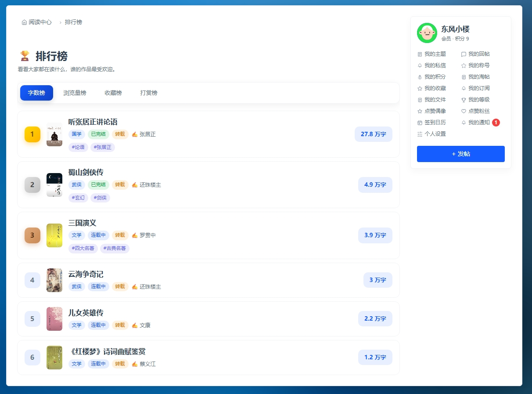The height and width of the screenshot is (394, 532).
Task: Open the book 云海争奇记
Action: pyautogui.click(x=86, y=274)
